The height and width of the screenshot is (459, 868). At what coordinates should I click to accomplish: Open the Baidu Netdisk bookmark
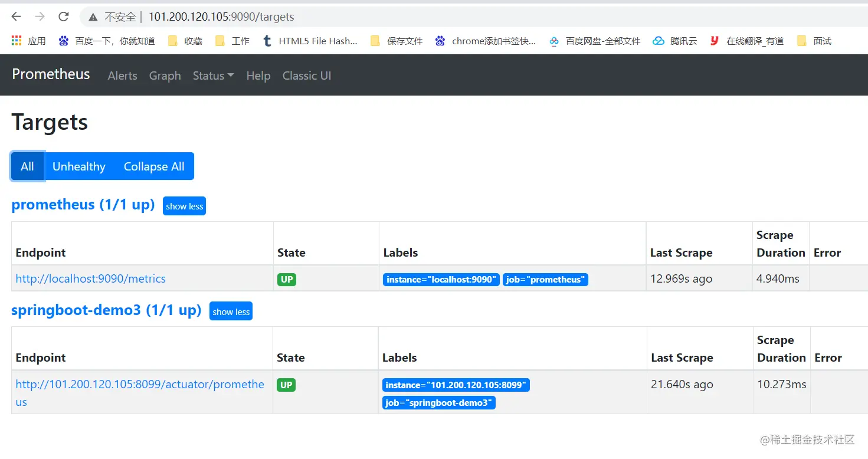pos(595,41)
